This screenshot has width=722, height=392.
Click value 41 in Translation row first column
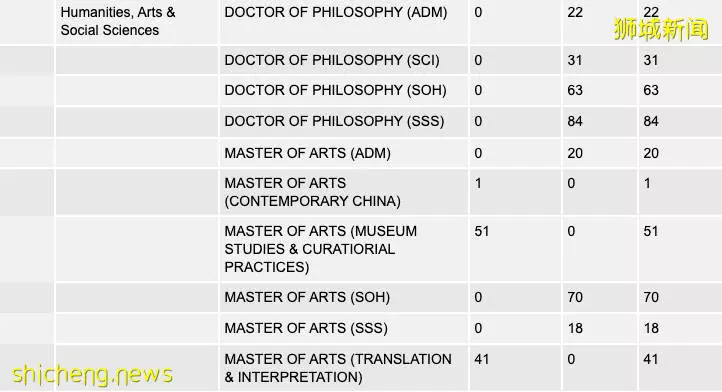pyautogui.click(x=482, y=359)
